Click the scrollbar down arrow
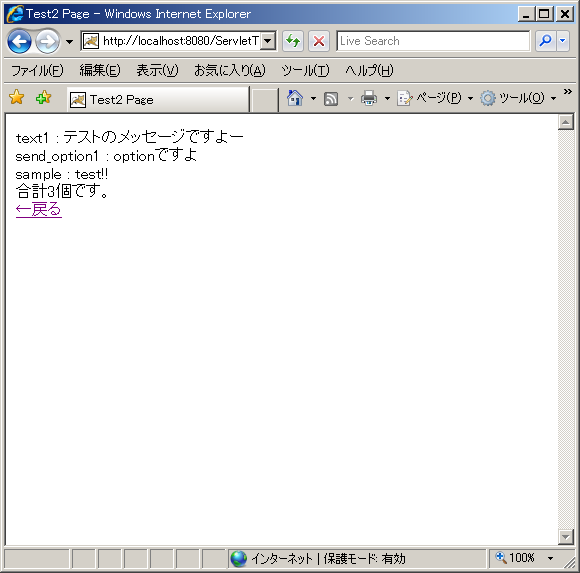Image resolution: width=580 pixels, height=573 pixels. point(566,536)
